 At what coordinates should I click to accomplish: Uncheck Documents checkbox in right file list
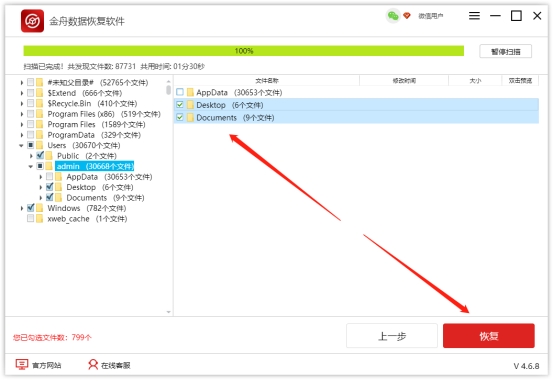point(180,117)
